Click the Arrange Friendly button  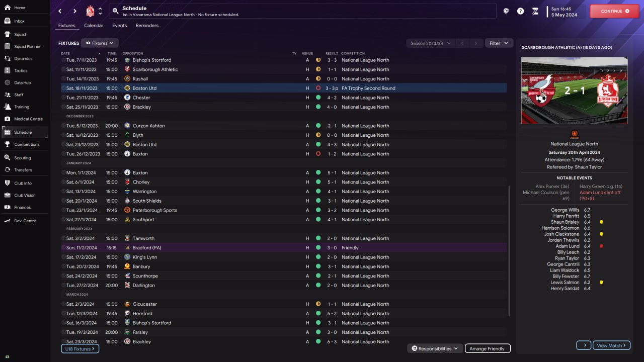(x=488, y=348)
